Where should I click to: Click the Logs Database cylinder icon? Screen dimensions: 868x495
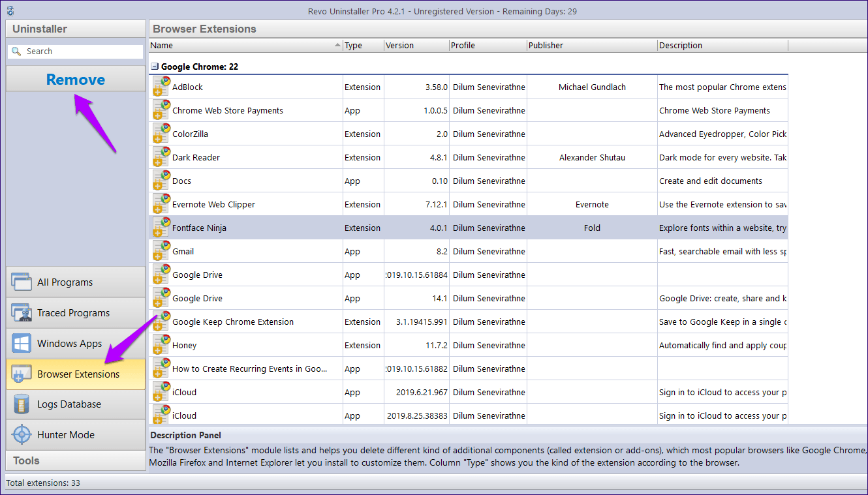22,404
